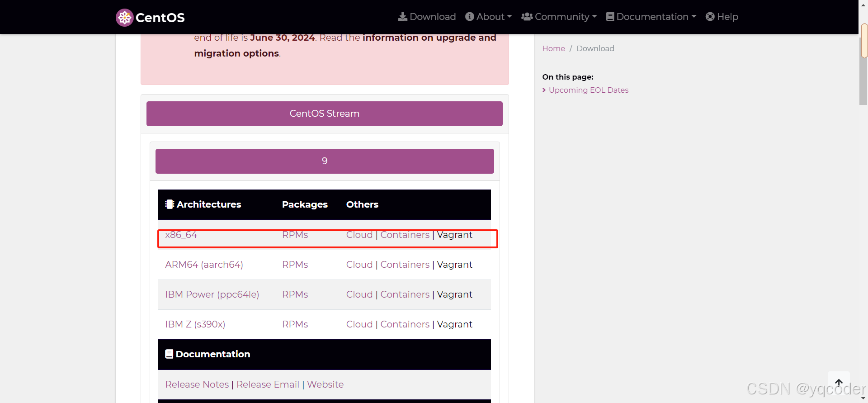Open the information on upgrade and migration options link
Image resolution: width=868 pixels, height=403 pixels.
pos(429,38)
